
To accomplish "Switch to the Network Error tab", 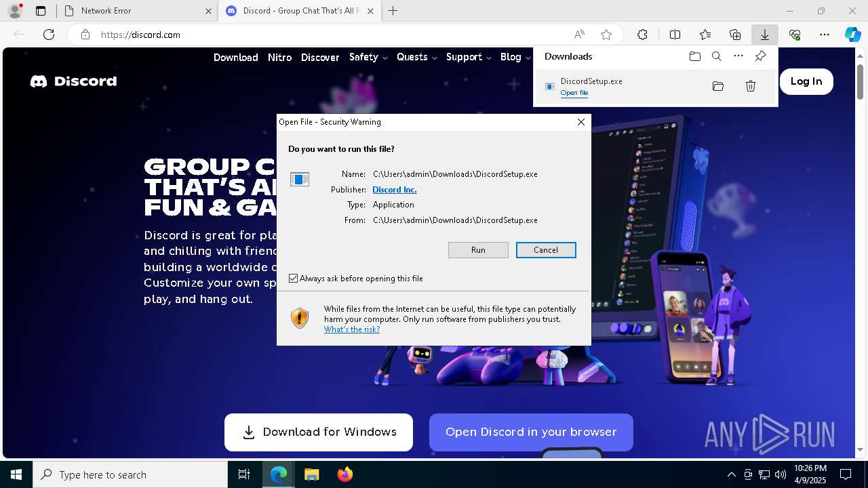I will 137,11.
